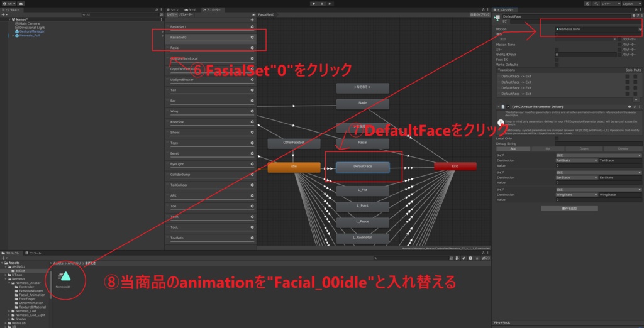Toggle the Foot IK checkbox
The height and width of the screenshot is (328, 644).
pyautogui.click(x=557, y=60)
